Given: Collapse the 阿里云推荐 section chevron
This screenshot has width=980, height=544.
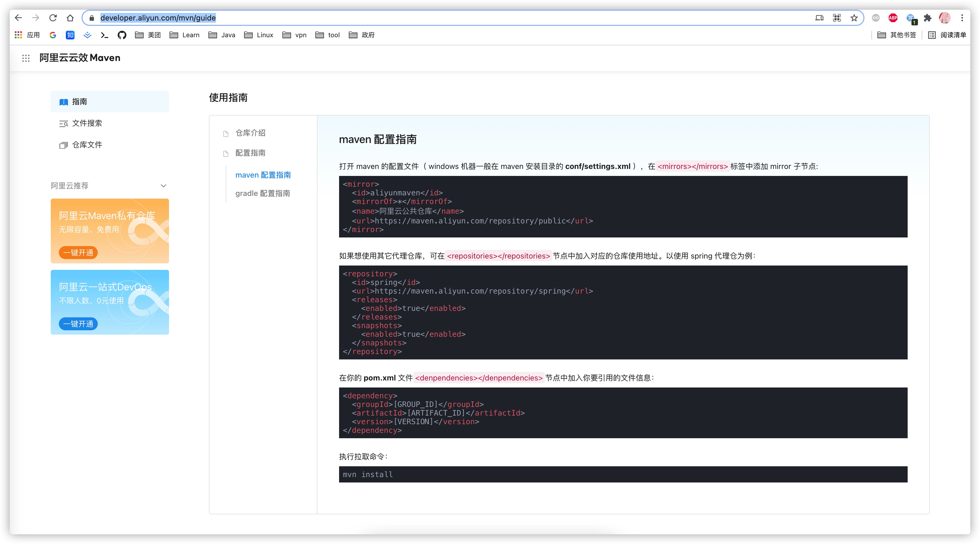Looking at the screenshot, I should coord(164,186).
